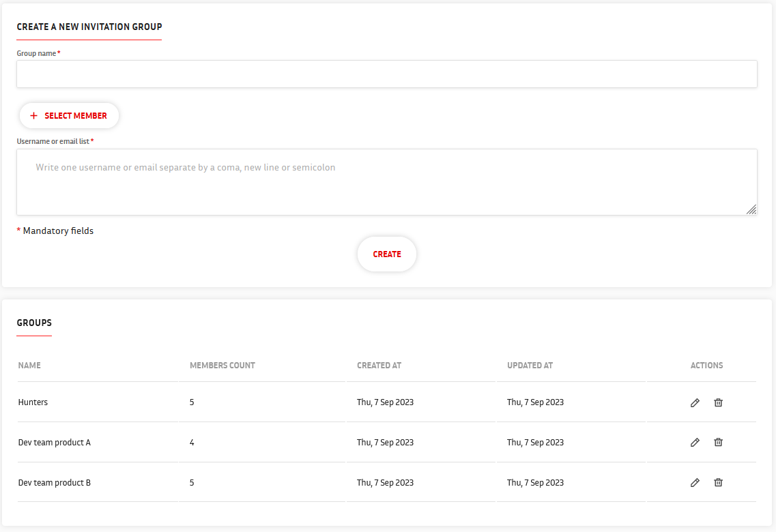Click the Group name field label

(39, 53)
